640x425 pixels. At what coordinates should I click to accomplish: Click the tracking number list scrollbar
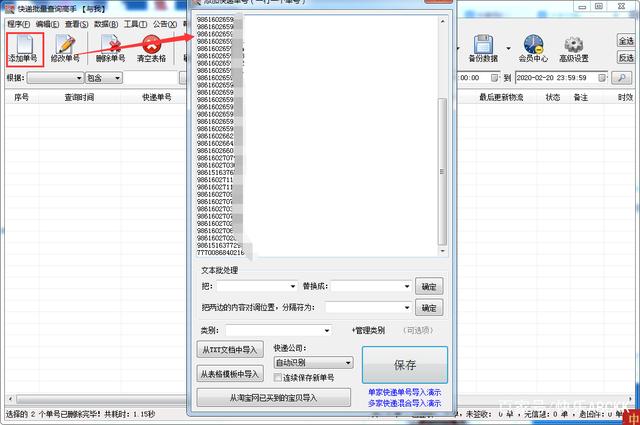[443, 130]
